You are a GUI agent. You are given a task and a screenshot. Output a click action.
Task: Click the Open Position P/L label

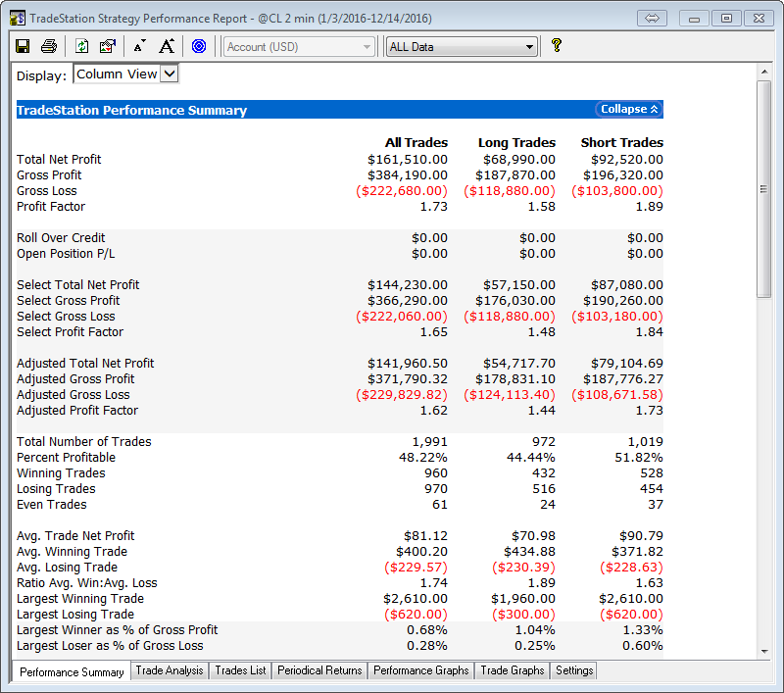tap(66, 254)
